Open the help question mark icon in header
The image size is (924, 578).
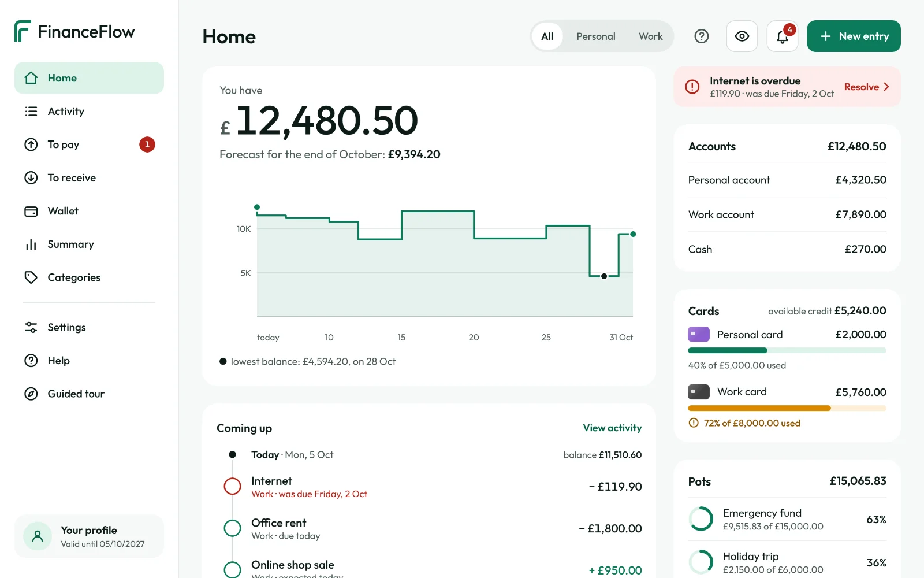point(702,36)
